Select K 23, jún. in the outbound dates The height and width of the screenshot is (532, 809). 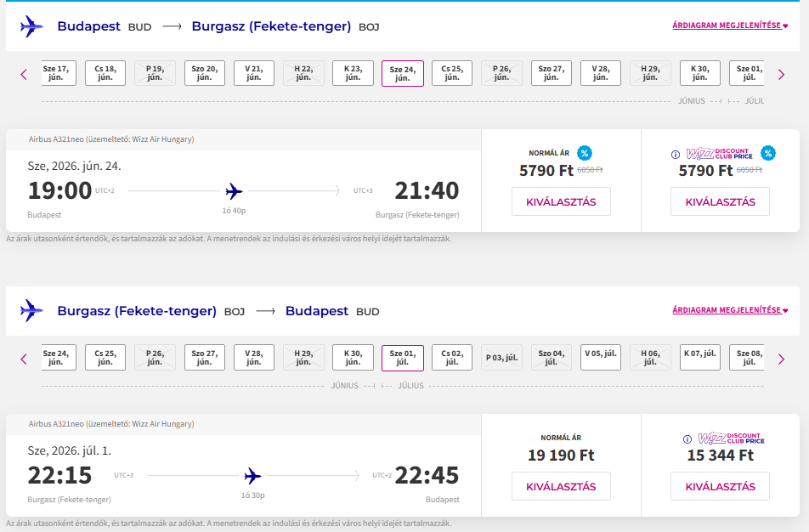[x=353, y=73]
